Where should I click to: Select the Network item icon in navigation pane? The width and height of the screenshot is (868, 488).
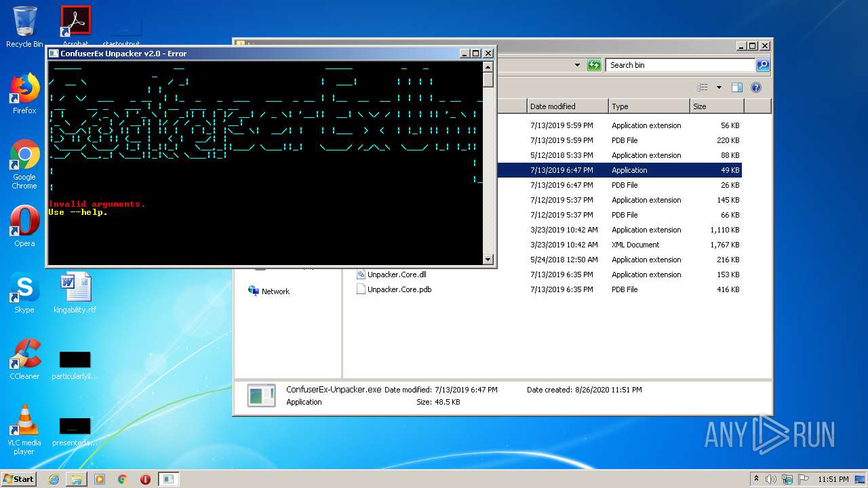click(x=254, y=291)
